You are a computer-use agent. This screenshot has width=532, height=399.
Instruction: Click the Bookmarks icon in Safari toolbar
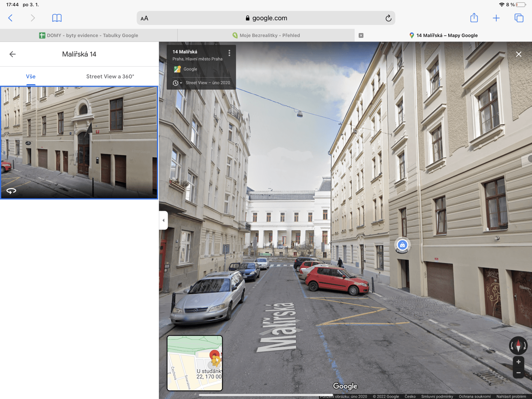pyautogui.click(x=56, y=18)
